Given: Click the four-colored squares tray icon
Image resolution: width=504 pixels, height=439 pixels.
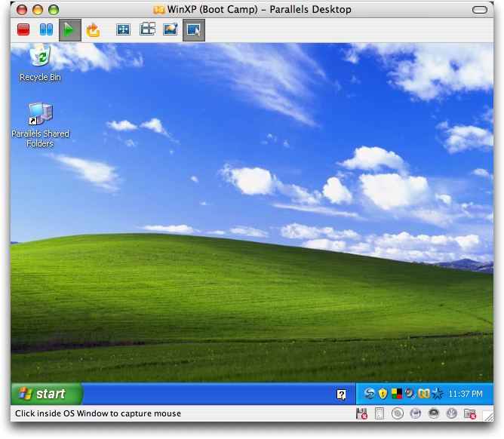Looking at the screenshot, I should click(397, 394).
